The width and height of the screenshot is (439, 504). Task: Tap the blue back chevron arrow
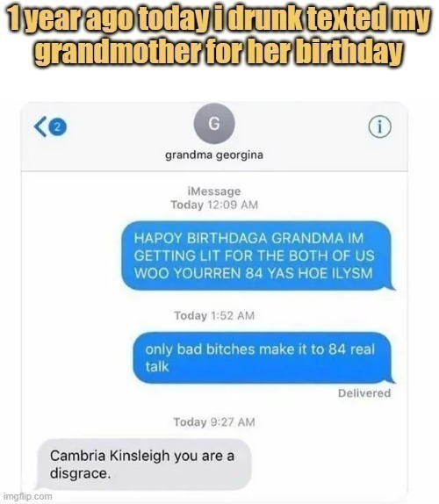coord(40,126)
